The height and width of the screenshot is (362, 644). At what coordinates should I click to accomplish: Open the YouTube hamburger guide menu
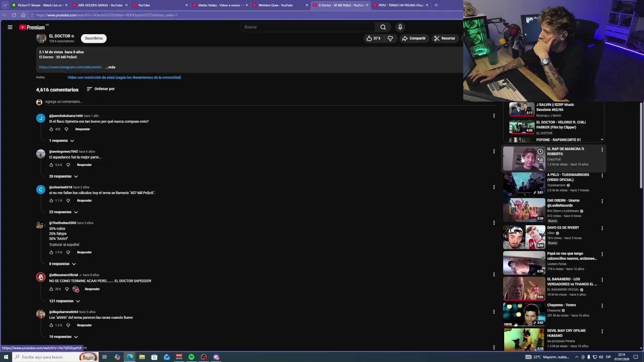coord(10,27)
